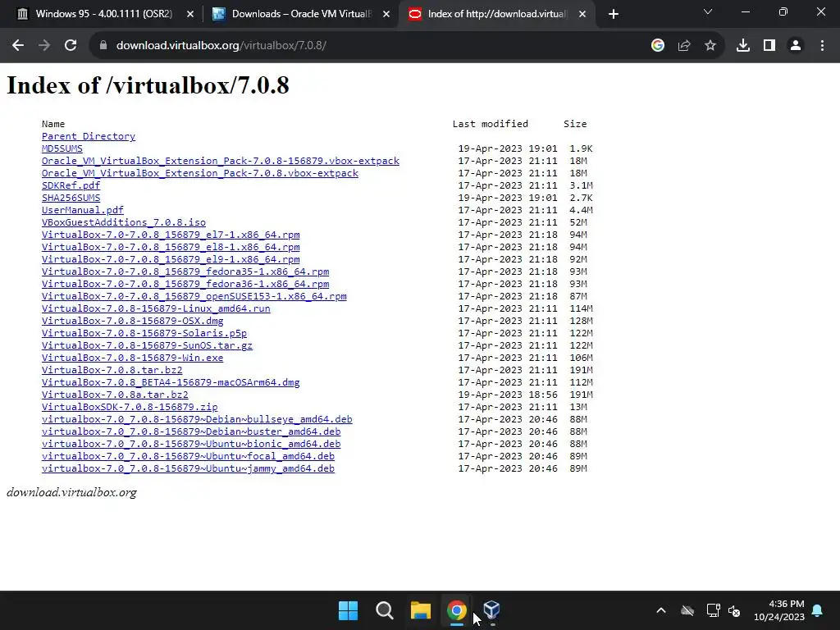The image size is (840, 630).
Task: Open VirtualBox from the taskbar
Action: (x=492, y=609)
